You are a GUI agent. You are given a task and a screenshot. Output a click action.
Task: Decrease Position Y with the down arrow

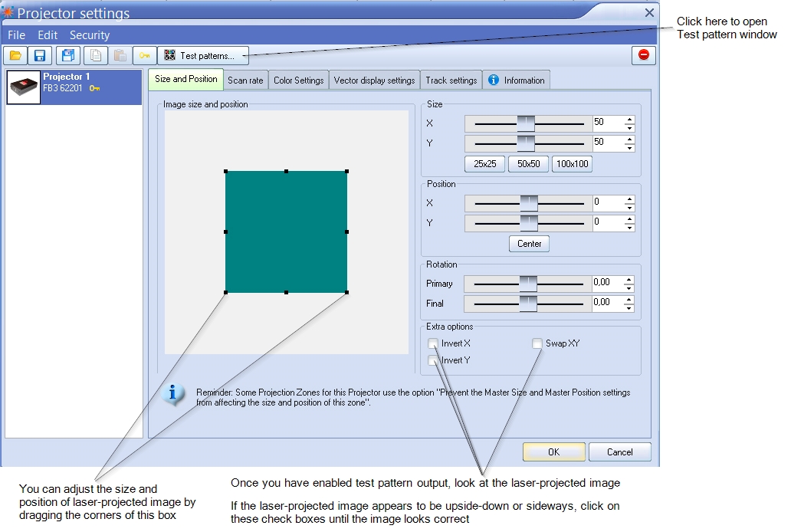point(629,228)
